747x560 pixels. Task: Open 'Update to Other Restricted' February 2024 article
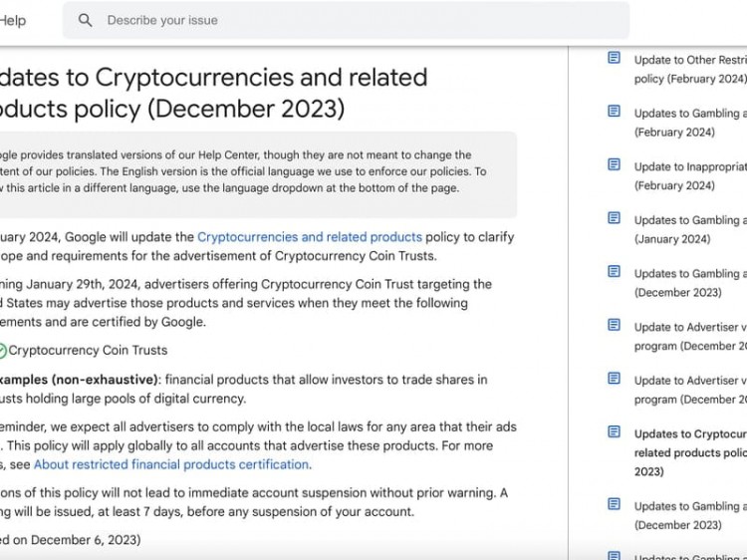690,70
